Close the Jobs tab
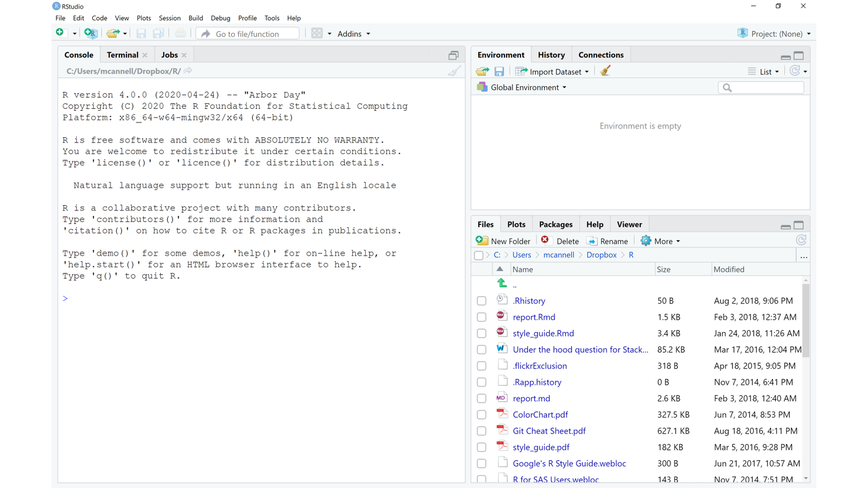The width and height of the screenshot is (868, 488). coord(184,55)
